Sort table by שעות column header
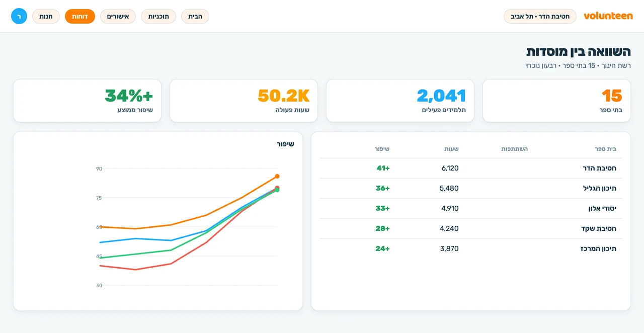644x333 pixels. tap(451, 149)
